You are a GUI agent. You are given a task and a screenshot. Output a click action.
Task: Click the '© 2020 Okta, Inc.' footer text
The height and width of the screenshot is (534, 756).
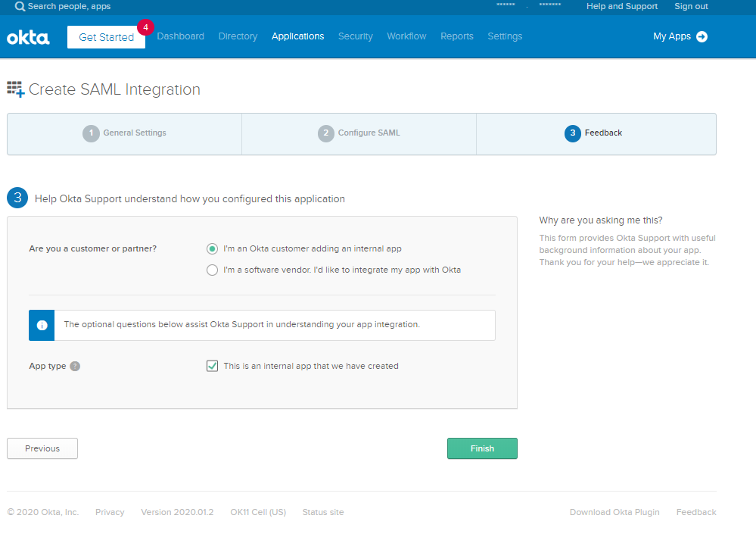click(43, 512)
